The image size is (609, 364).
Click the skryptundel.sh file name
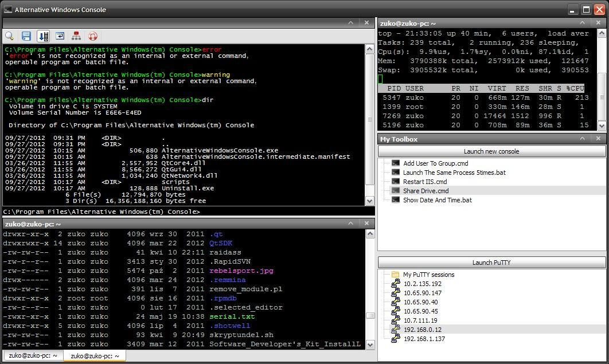click(x=241, y=335)
